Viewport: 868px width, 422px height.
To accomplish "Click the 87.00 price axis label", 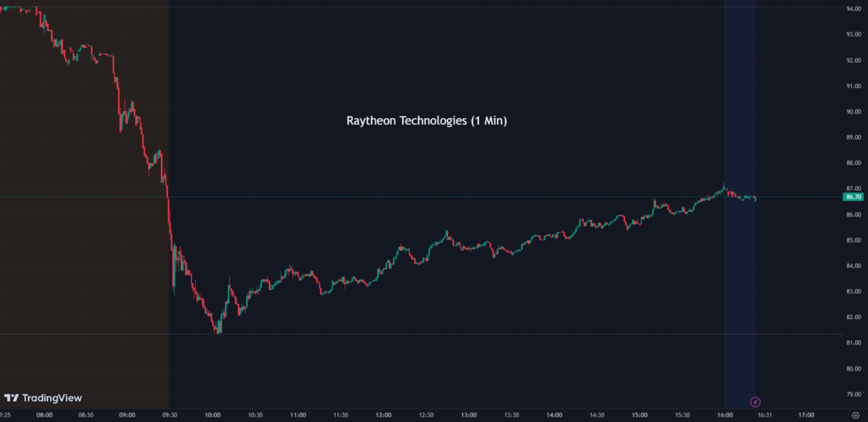I will [x=853, y=189].
